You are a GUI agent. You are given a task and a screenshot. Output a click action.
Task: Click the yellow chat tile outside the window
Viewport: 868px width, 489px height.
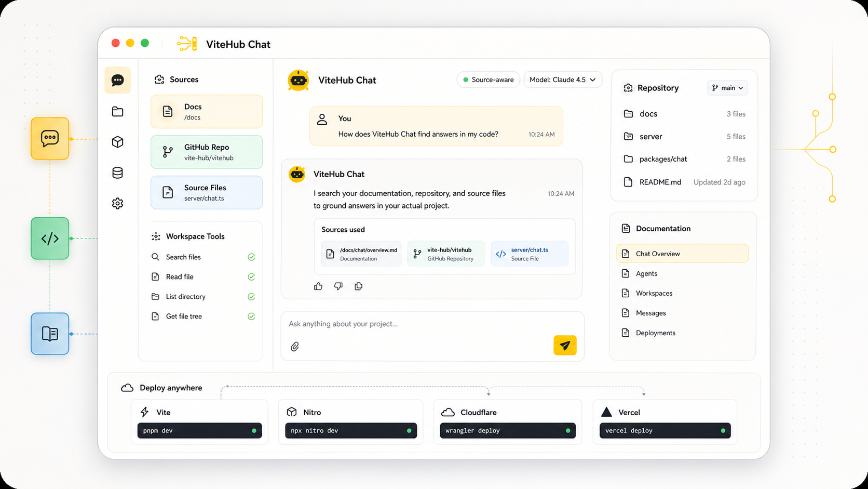50,138
